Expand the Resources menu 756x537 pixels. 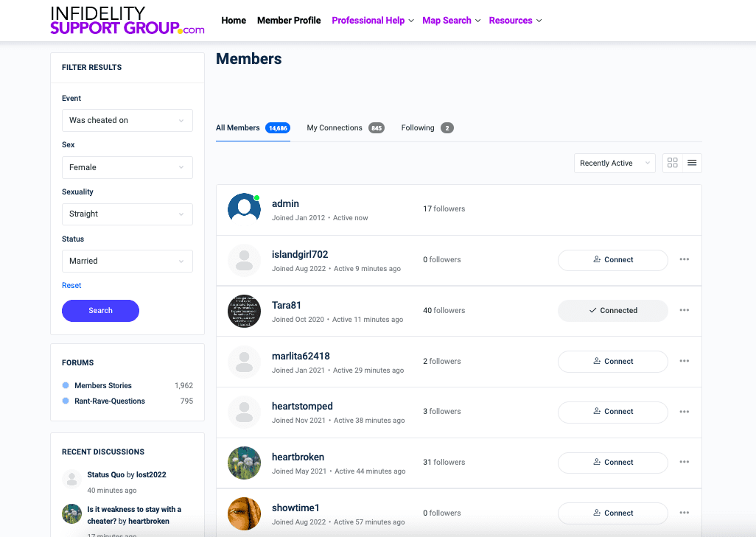pos(515,20)
